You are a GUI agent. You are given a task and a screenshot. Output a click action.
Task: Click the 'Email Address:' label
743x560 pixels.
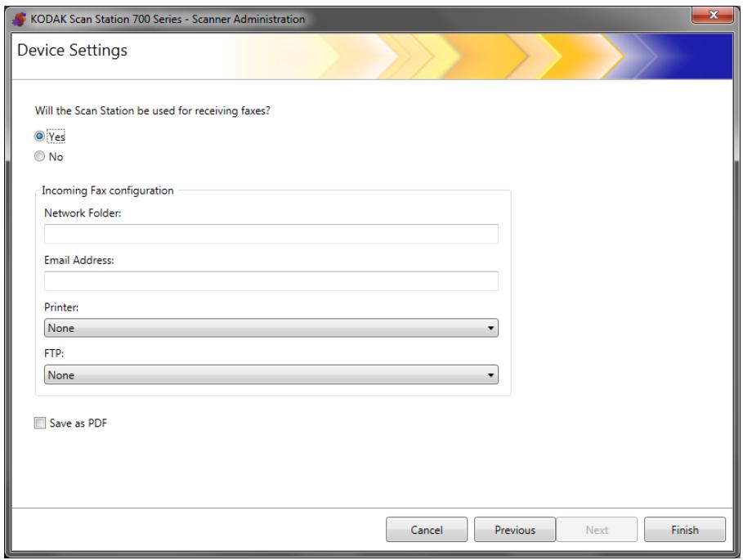click(x=79, y=260)
